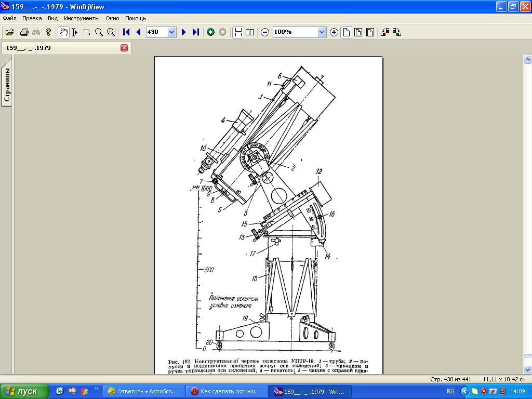Image resolution: width=532 pixels, height=399 pixels.
Task: Jump to the last page
Action: tap(196, 32)
